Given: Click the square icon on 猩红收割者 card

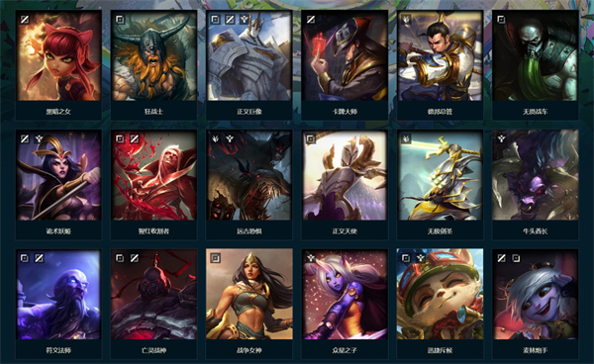Looking at the screenshot, I should (120, 138).
